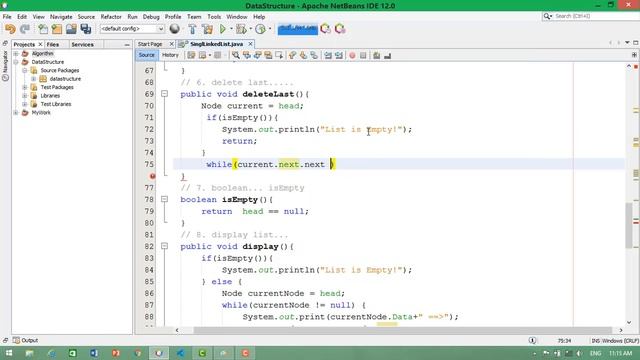Expand the MyWork project node

point(16,113)
